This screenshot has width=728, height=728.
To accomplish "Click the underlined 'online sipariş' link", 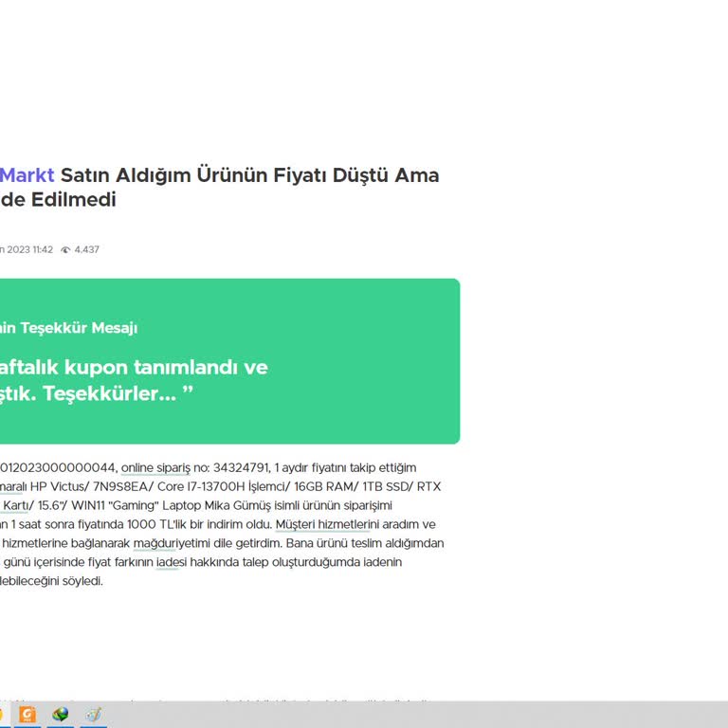I will (x=155, y=467).
